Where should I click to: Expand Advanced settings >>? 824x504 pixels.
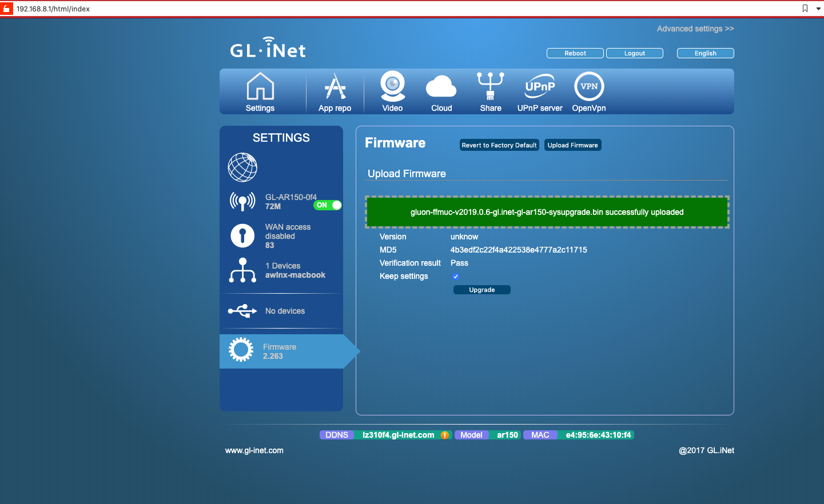[x=695, y=29]
